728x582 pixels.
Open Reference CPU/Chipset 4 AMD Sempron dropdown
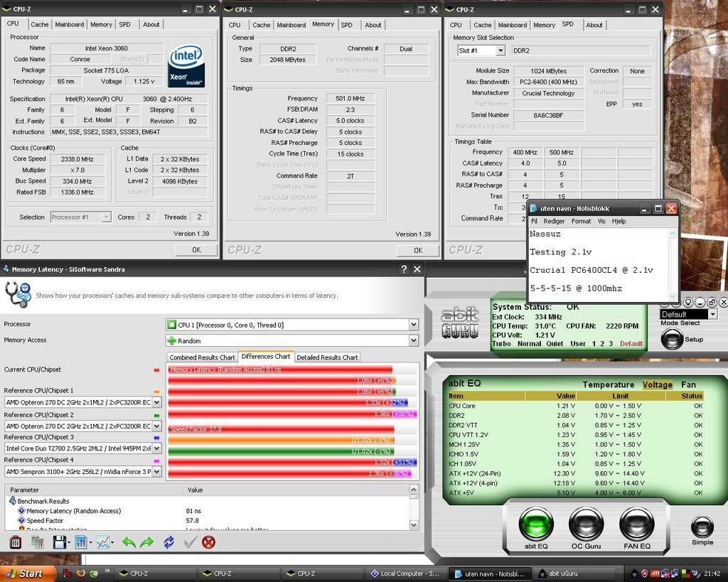coord(157,472)
